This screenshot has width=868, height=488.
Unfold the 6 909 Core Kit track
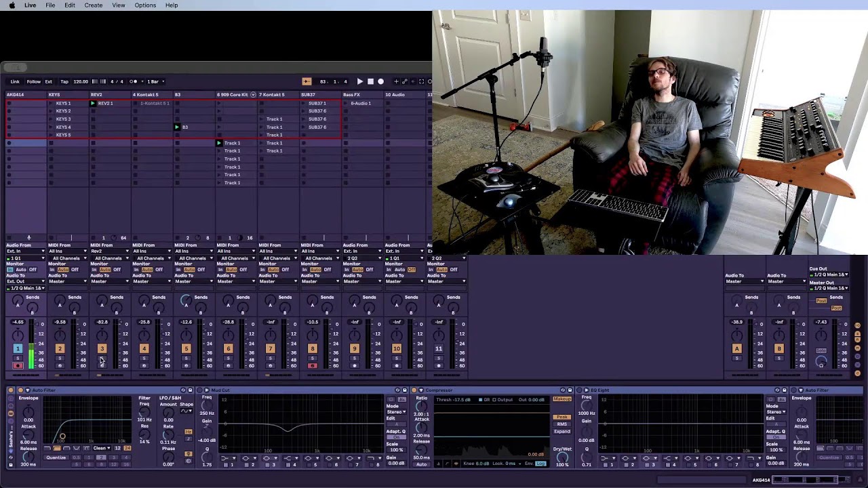coord(254,95)
